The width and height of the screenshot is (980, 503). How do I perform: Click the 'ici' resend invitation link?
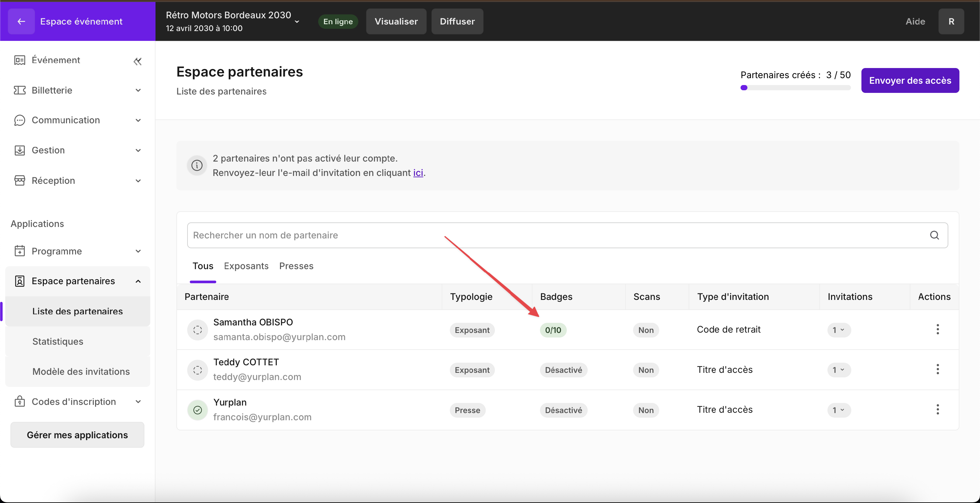[418, 173]
